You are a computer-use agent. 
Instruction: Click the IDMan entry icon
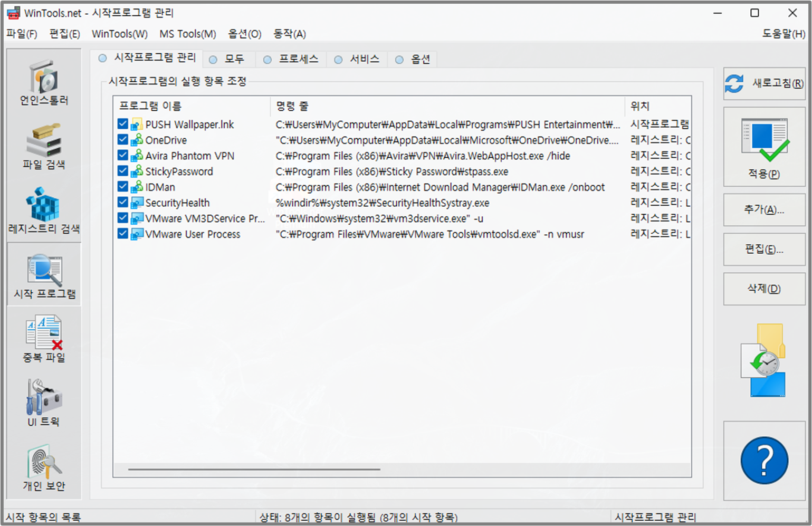pyautogui.click(x=137, y=187)
